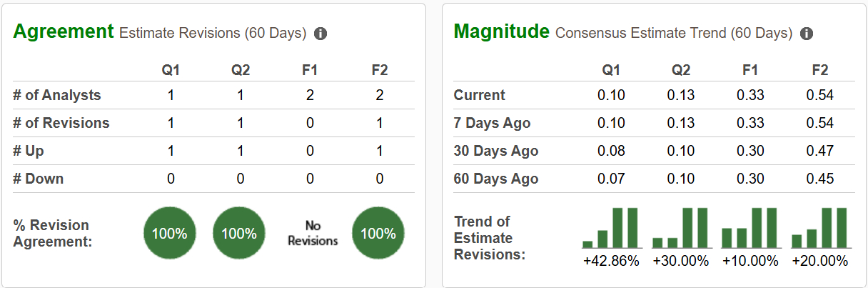Click the F2 trend bar chart above +20.00%
The height and width of the screenshot is (288, 868).
point(819,227)
